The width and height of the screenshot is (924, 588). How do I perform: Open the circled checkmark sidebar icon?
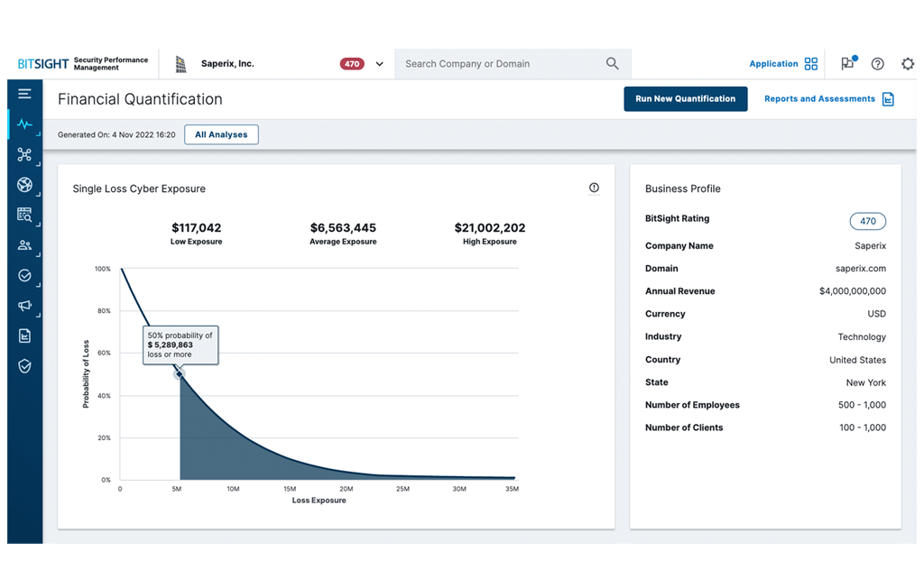tap(24, 275)
